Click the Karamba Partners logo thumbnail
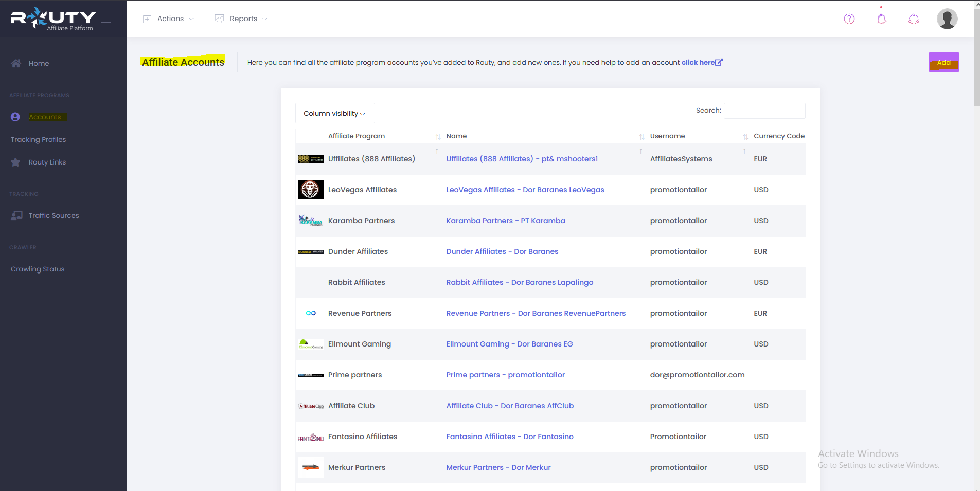 tap(311, 221)
